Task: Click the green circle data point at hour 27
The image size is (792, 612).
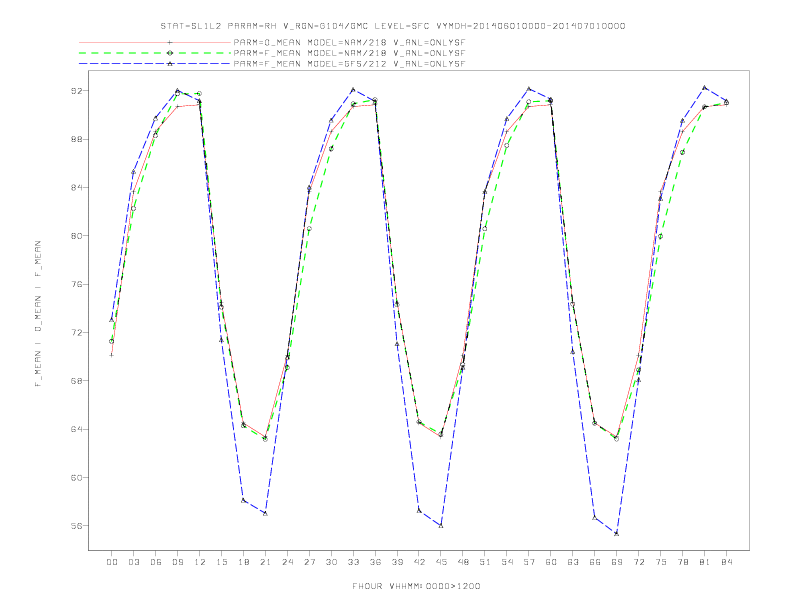Action: pos(309,229)
